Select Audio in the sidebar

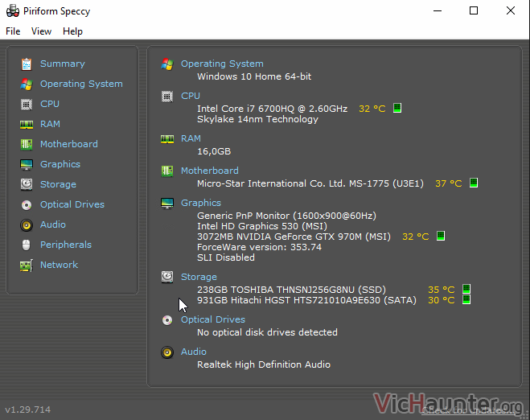tap(53, 224)
